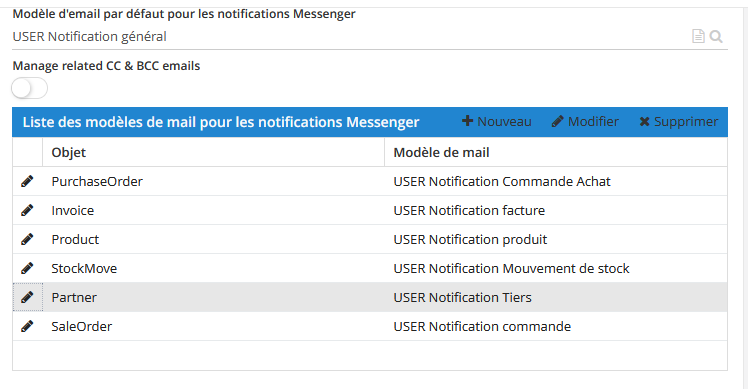Edit SaleOrder row using pencil icon
This screenshot has height=389, width=748.
click(27, 326)
